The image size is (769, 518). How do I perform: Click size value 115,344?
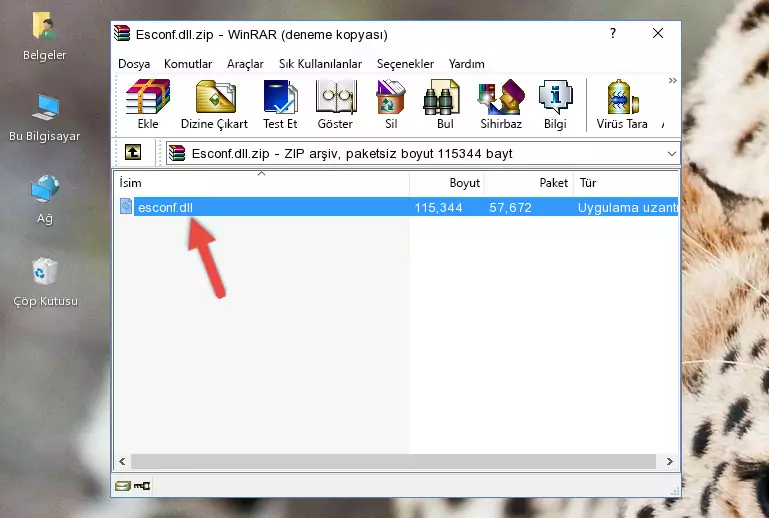click(438, 207)
